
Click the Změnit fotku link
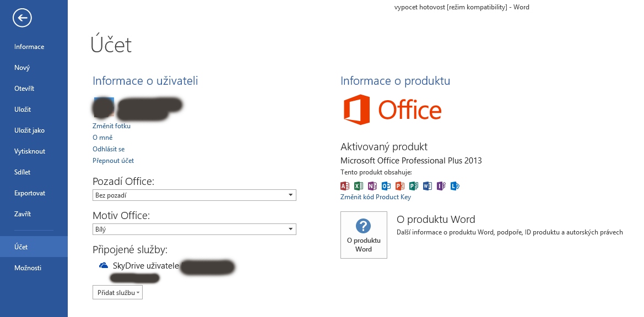(111, 126)
